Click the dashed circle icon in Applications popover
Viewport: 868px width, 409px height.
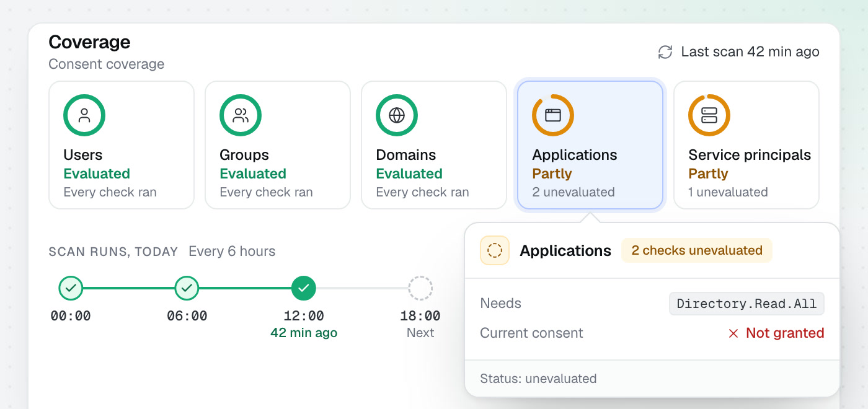[x=495, y=250]
